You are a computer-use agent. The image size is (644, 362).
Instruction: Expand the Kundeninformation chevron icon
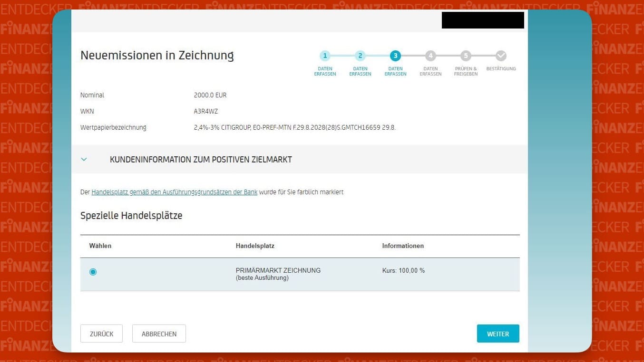pos(84,160)
